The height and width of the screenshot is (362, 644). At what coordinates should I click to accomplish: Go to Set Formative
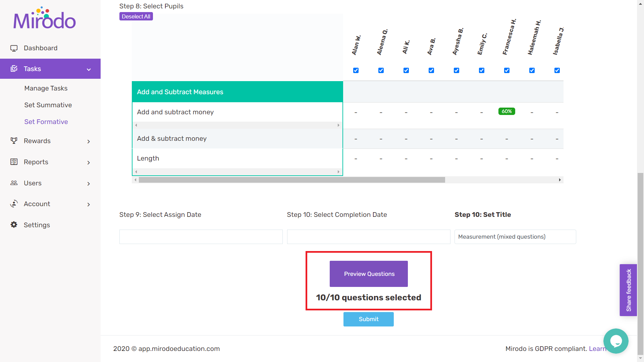coord(46,122)
